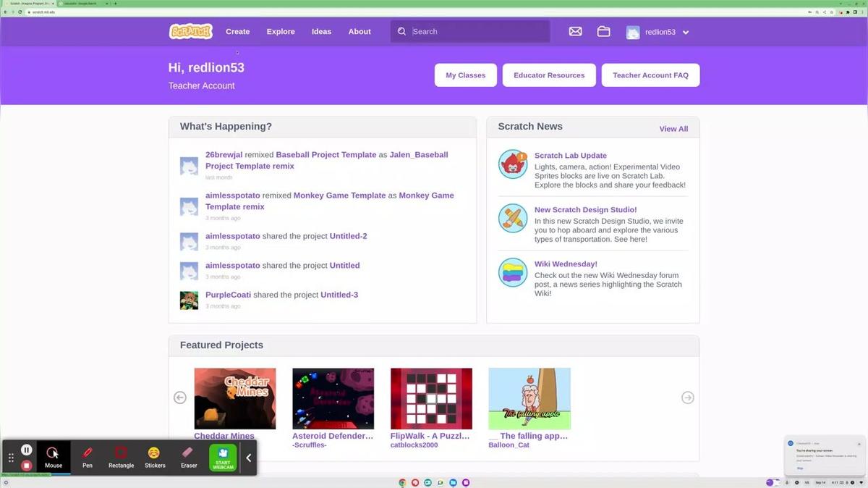Image resolution: width=868 pixels, height=488 pixels.
Task: Click the Cheddar Mines title link
Action: click(x=224, y=436)
